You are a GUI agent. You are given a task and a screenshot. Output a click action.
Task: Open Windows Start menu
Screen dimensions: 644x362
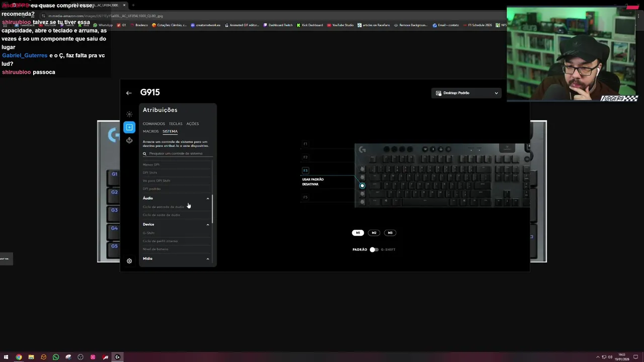coord(6,357)
